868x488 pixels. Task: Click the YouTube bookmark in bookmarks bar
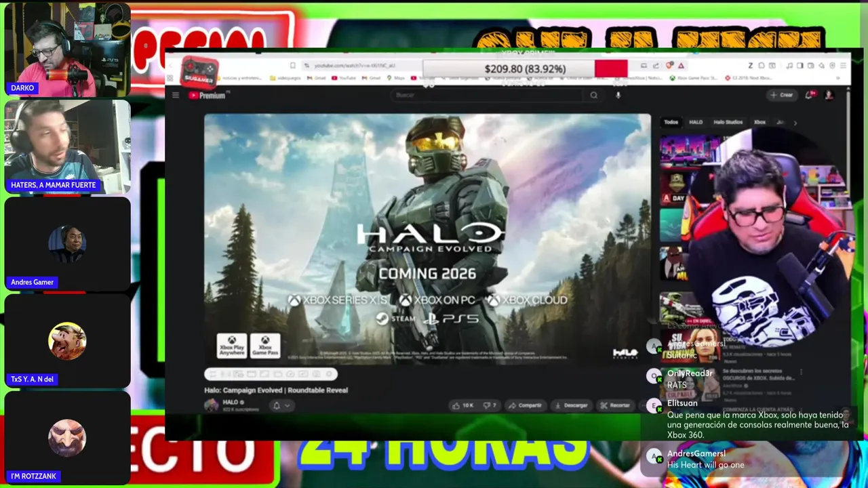coord(343,78)
